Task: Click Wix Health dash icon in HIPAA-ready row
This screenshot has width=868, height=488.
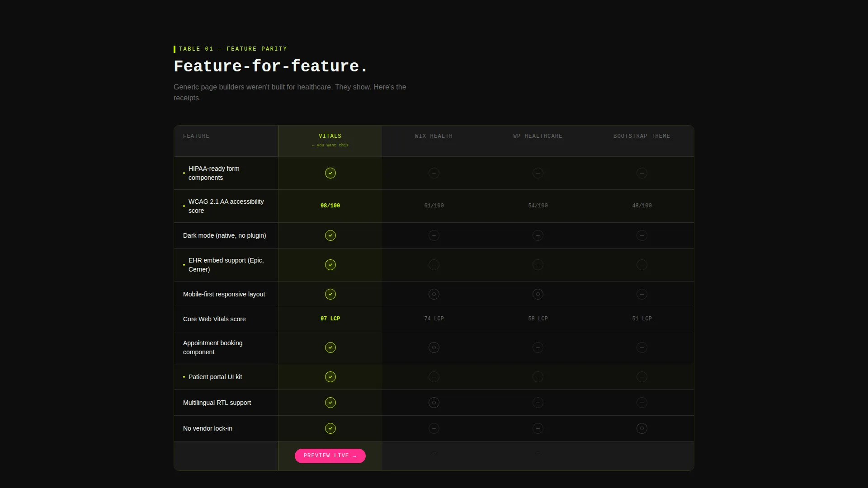Action: pos(434,173)
